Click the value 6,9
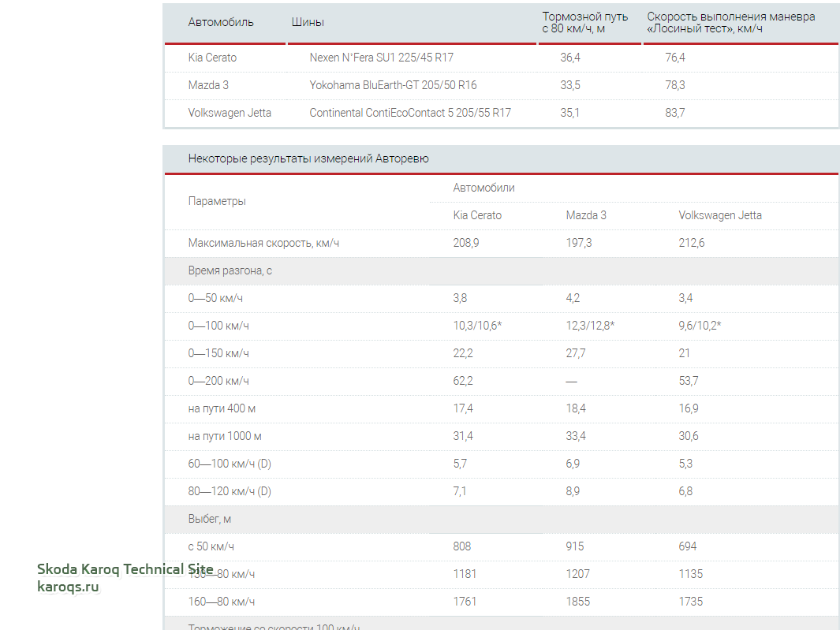Viewport: 840px width, 630px height. click(573, 464)
